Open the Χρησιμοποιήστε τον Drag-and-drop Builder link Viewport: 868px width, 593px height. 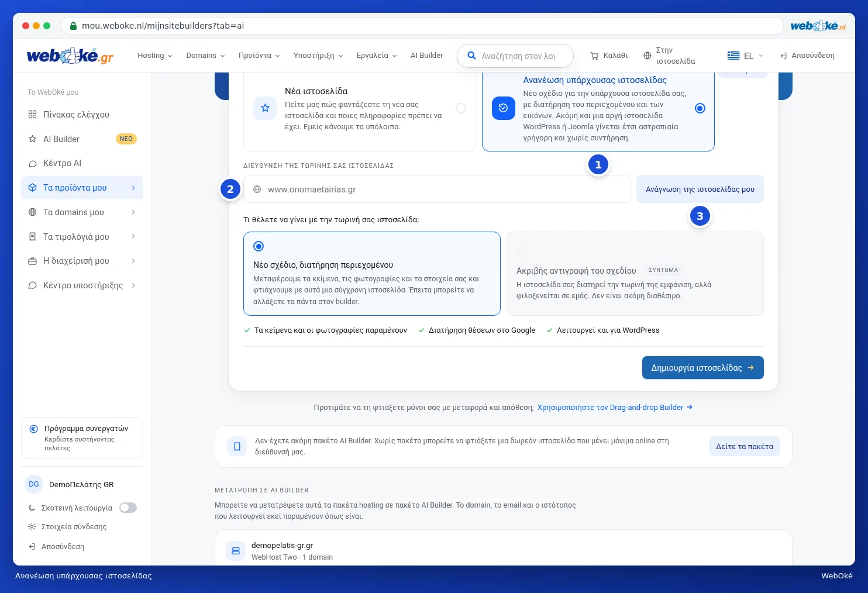615,408
